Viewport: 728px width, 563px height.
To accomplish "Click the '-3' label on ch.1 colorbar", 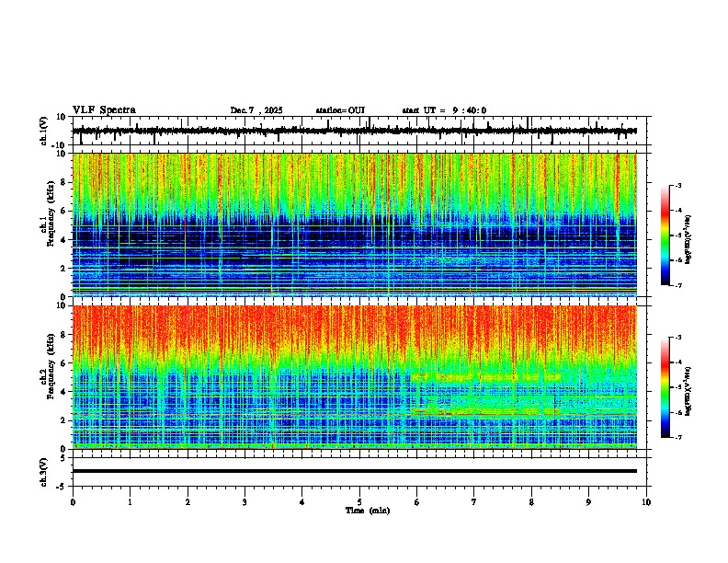I will (678, 186).
